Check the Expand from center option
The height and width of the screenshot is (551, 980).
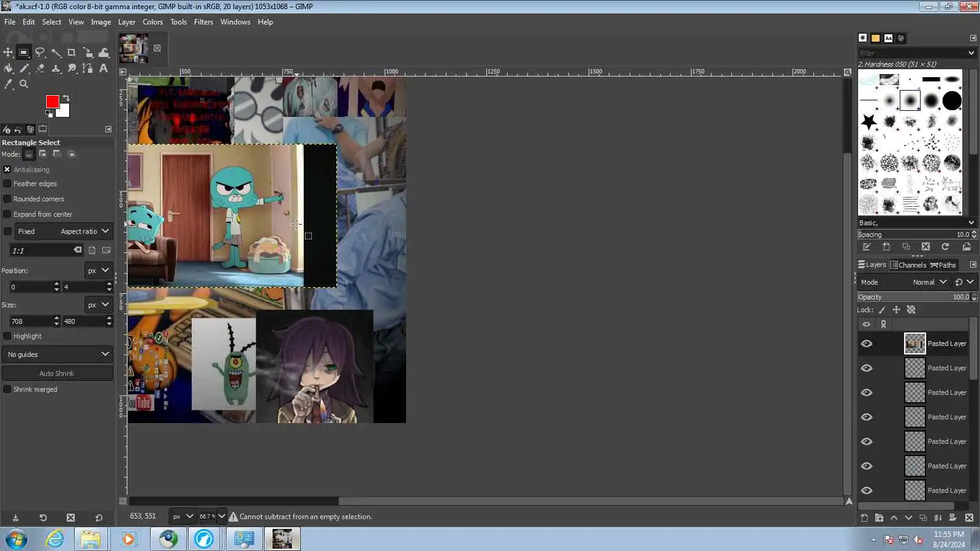coord(7,214)
